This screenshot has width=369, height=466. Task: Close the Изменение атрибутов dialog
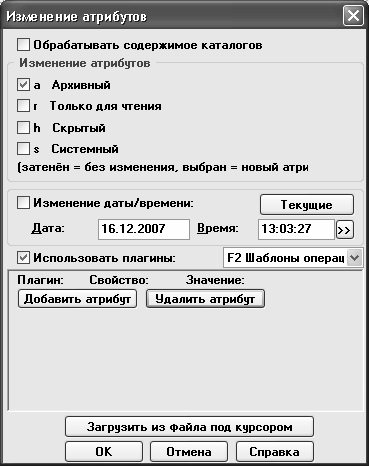(x=353, y=16)
